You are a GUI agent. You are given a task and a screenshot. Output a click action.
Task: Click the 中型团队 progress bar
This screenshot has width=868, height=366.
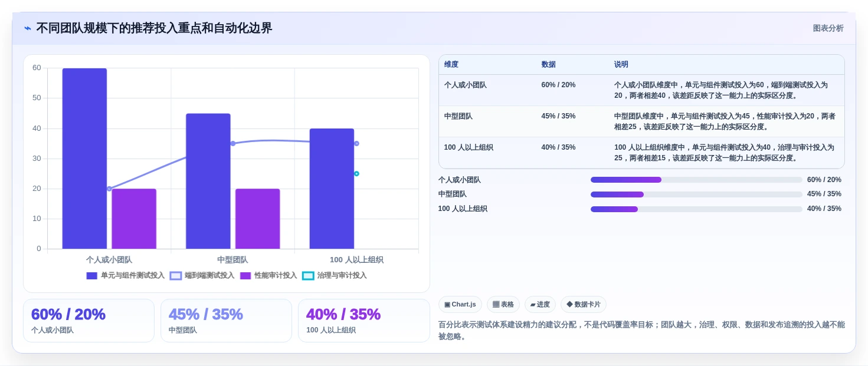pos(696,194)
